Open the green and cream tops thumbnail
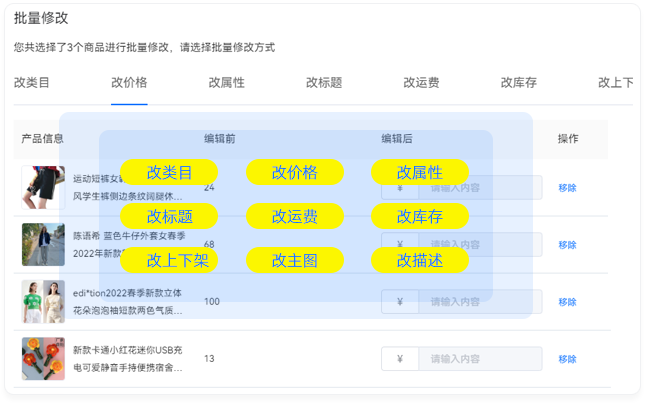This screenshot has width=646, height=407. click(43, 302)
